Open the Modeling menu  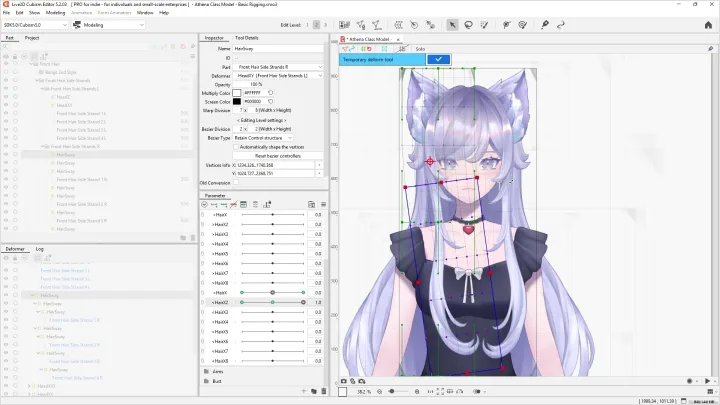point(55,12)
